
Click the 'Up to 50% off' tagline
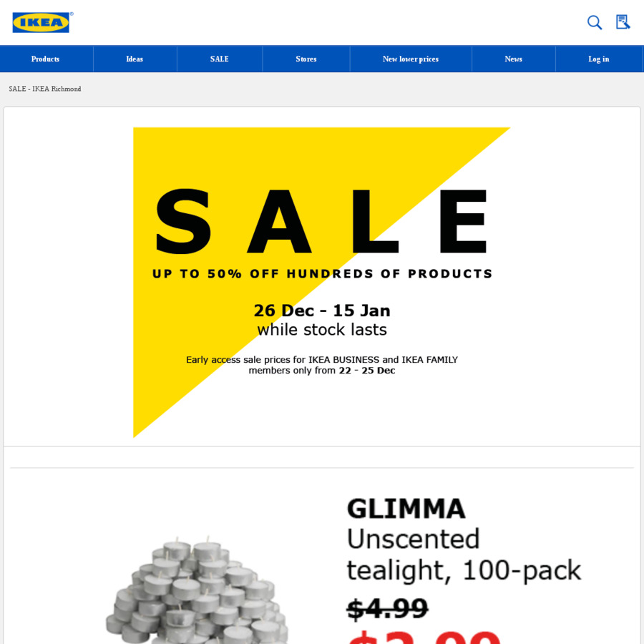tap(322, 274)
